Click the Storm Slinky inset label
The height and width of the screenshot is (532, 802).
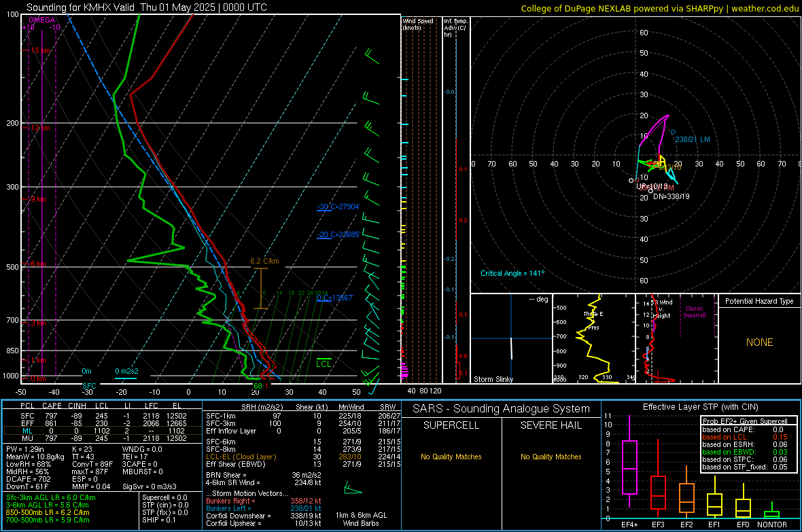pyautogui.click(x=493, y=379)
